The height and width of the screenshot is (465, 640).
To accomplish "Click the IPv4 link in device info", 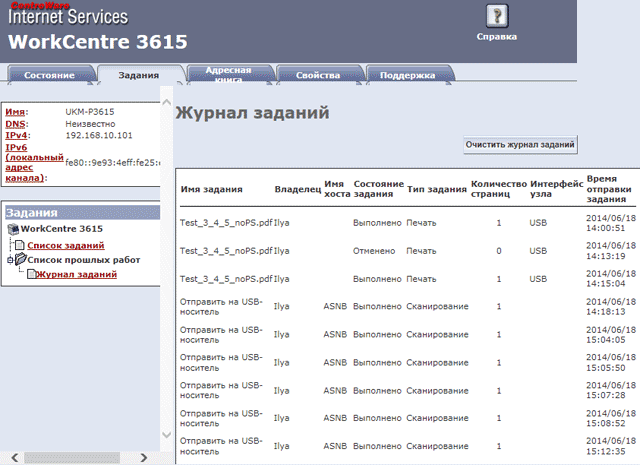I will point(17,134).
